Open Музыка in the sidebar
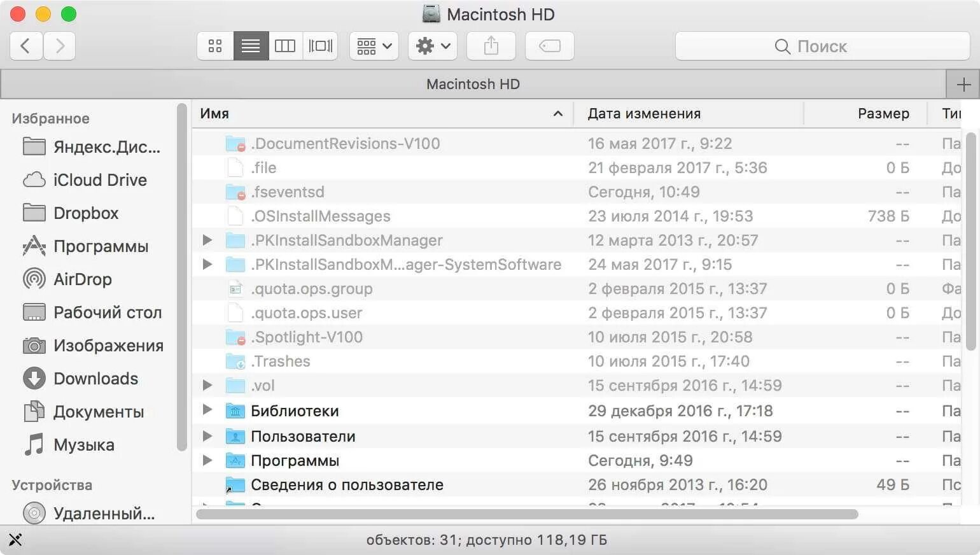This screenshot has height=555, width=980. (x=69, y=445)
